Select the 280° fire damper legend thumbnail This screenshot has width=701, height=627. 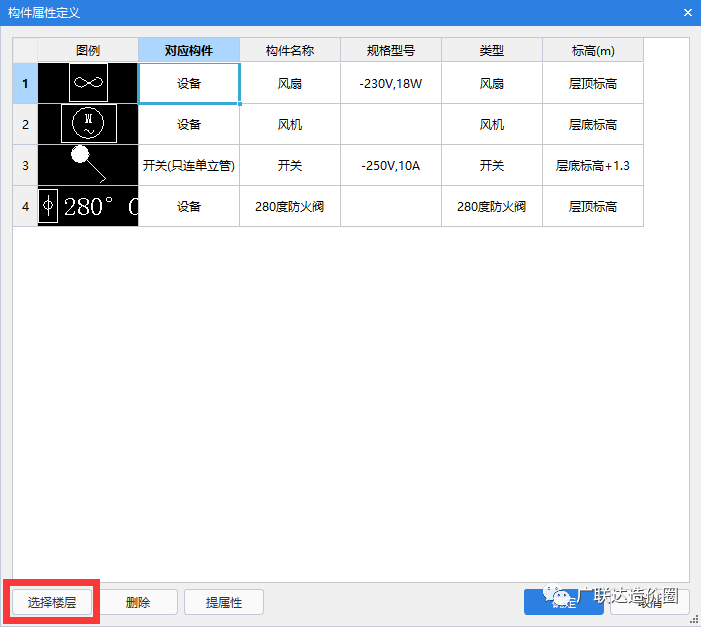(x=88, y=206)
